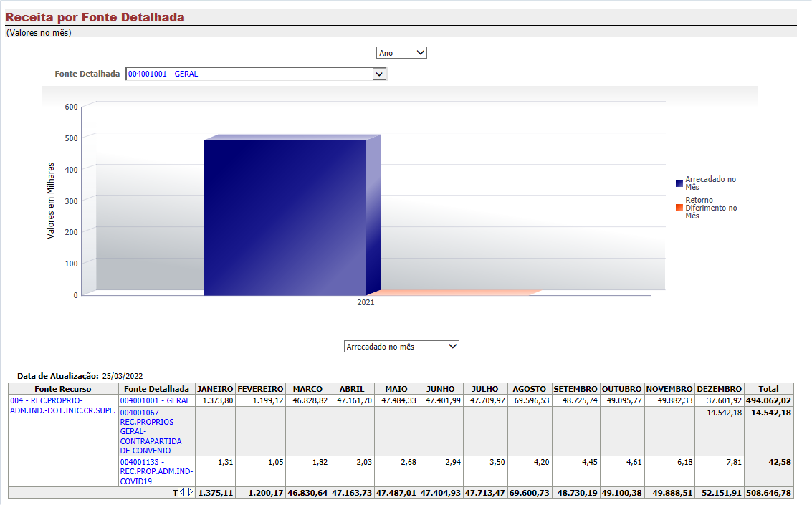Click the Fonte Recurso column header

click(x=62, y=389)
